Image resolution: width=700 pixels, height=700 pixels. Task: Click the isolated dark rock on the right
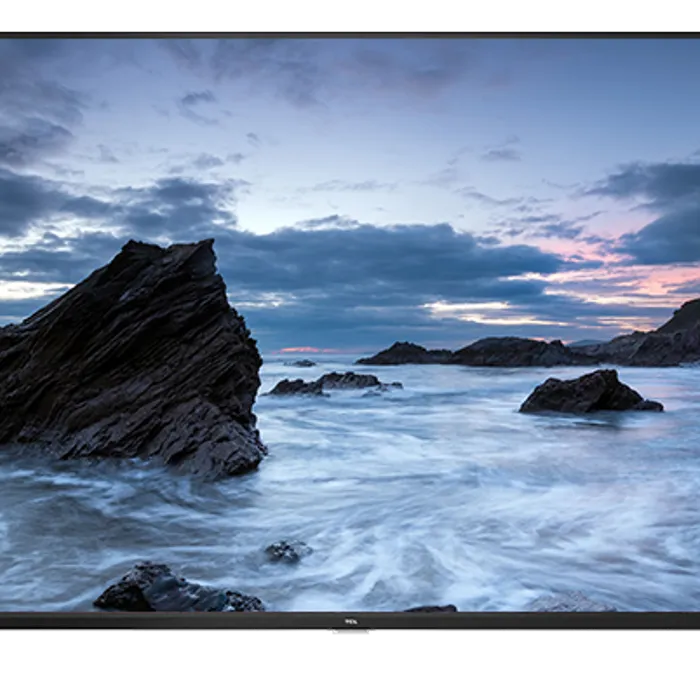[x=588, y=393]
